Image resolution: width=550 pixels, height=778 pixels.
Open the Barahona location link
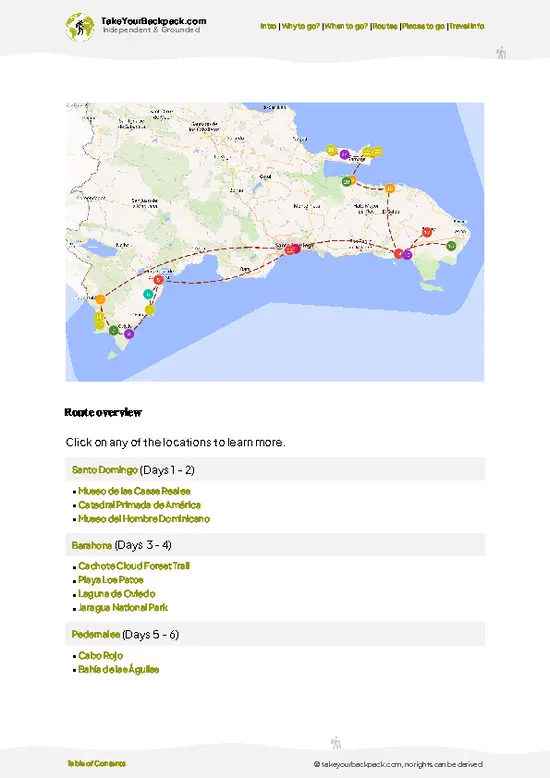point(91,545)
